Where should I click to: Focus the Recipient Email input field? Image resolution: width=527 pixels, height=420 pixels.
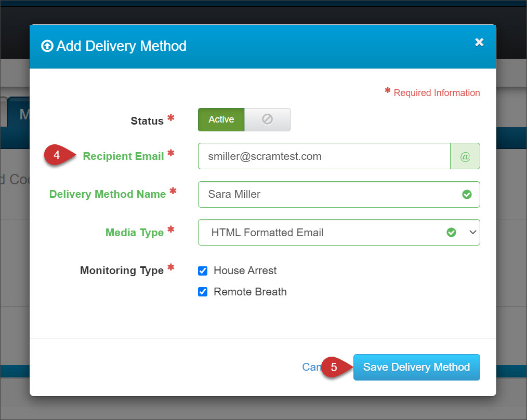point(323,156)
